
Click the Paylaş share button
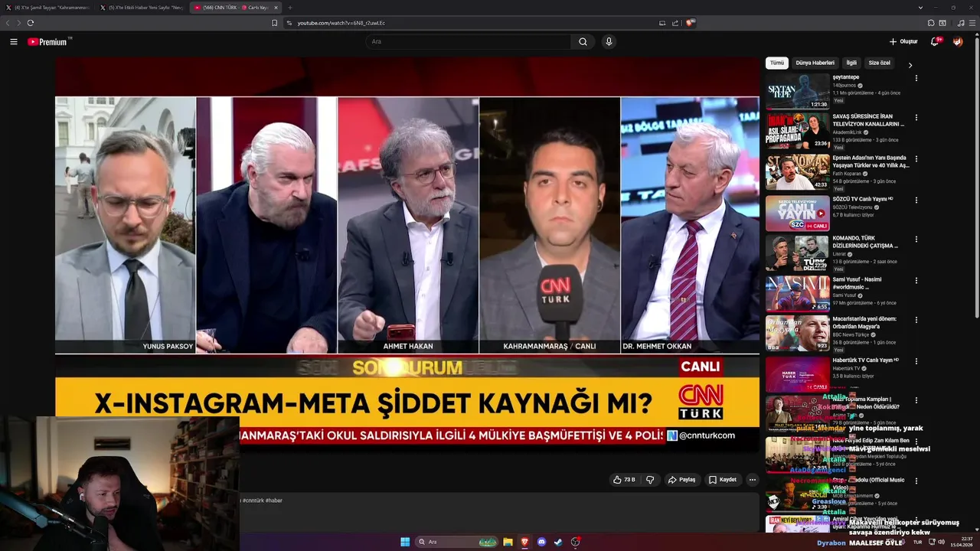[x=681, y=480]
